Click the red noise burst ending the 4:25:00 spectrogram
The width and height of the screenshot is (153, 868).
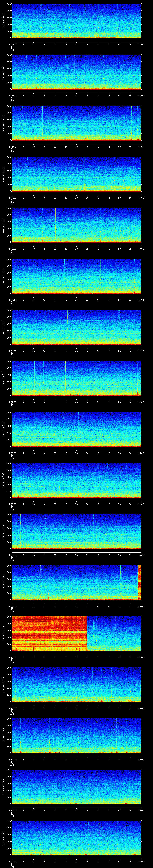pyautogui.click(x=140, y=583)
